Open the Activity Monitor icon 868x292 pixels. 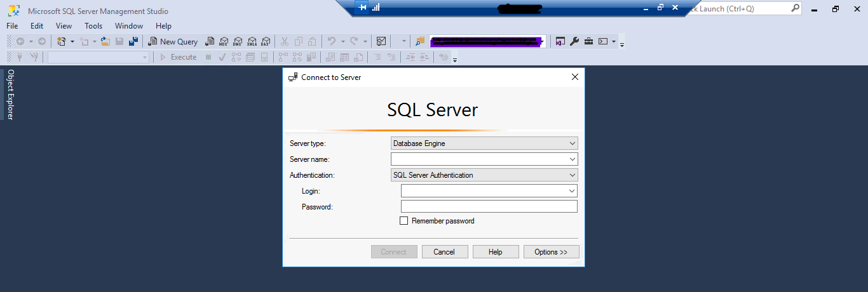point(381,41)
